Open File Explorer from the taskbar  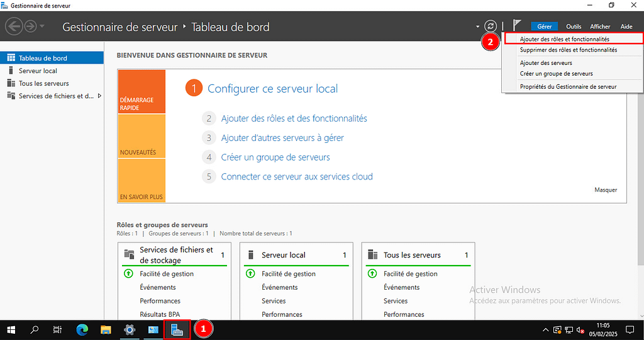point(106,329)
